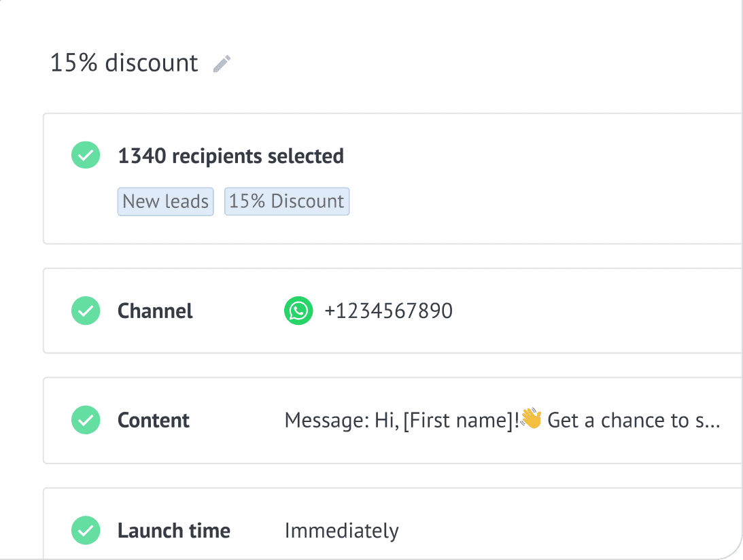Open the "1340 recipients selected" heading
743x560 pixels.
pos(231,156)
